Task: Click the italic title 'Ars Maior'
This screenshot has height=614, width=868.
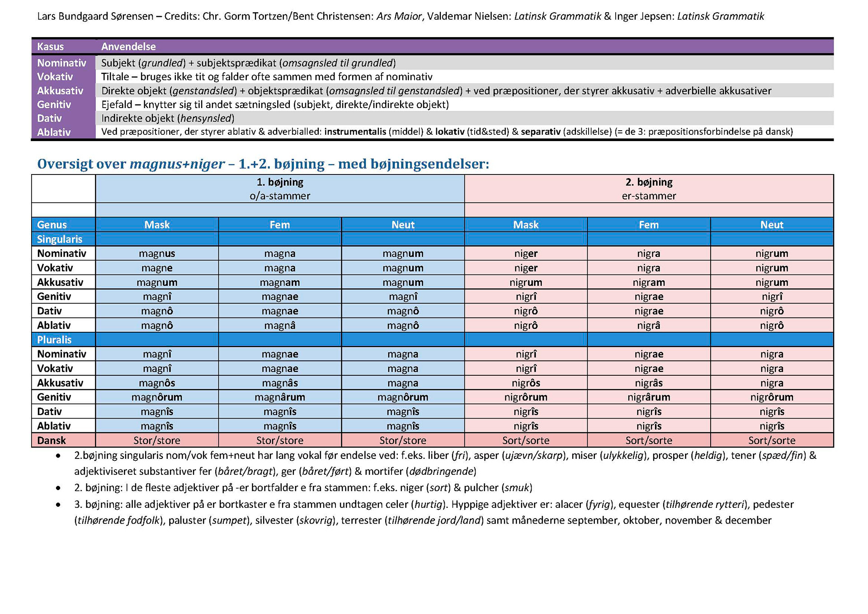Action: (399, 16)
